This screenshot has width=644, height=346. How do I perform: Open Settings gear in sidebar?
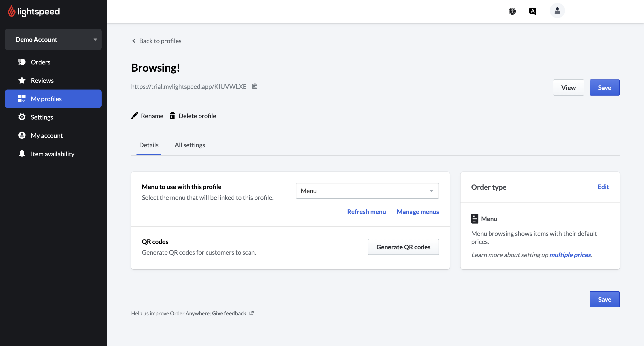click(42, 117)
